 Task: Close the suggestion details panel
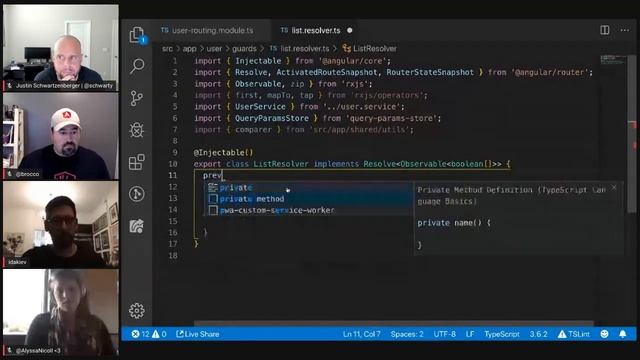(x=614, y=187)
